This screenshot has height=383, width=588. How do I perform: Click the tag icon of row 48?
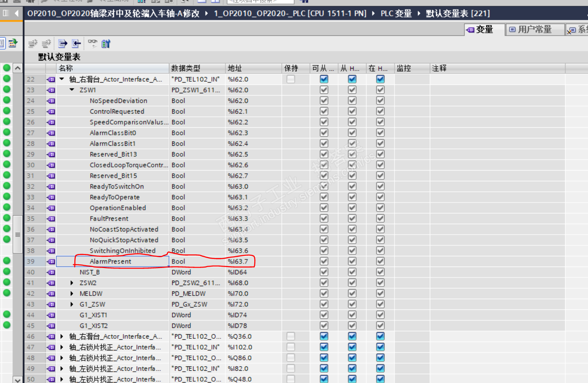[51, 358]
